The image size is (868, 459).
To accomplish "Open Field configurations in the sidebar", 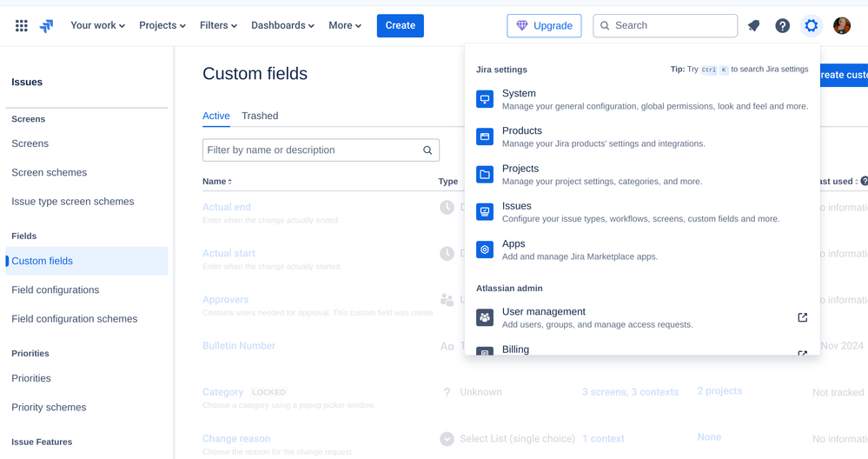I will (x=56, y=289).
